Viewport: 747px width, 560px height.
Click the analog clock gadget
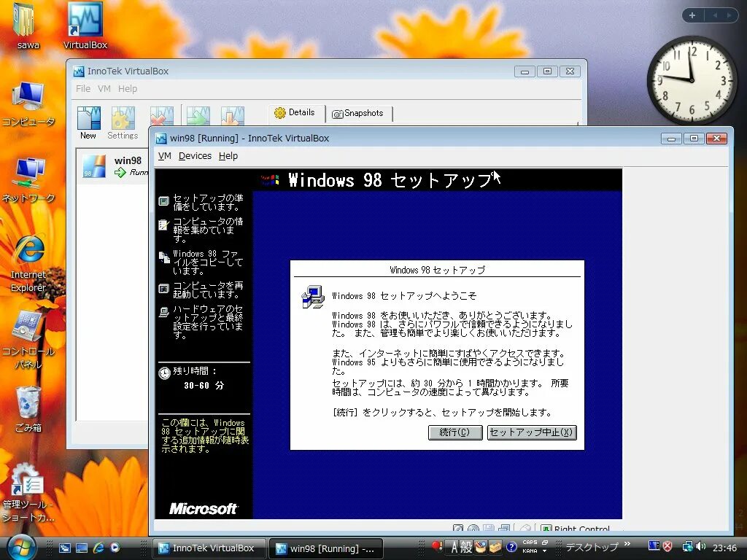coord(692,80)
